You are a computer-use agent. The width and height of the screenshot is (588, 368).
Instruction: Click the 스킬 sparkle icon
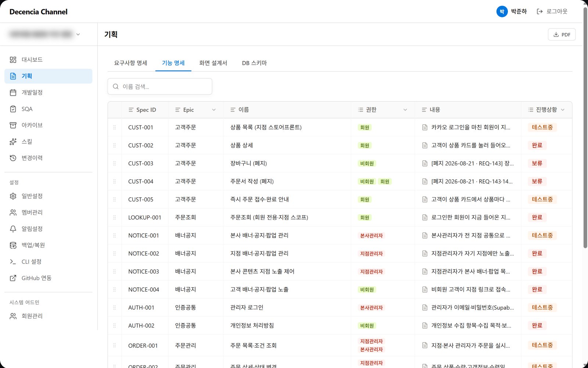[x=13, y=142]
